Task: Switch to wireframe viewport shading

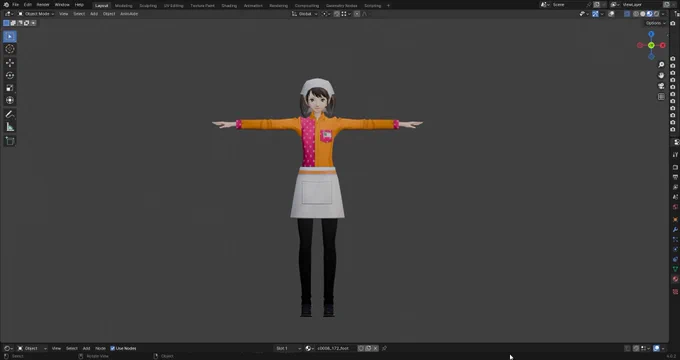Action: click(x=636, y=14)
